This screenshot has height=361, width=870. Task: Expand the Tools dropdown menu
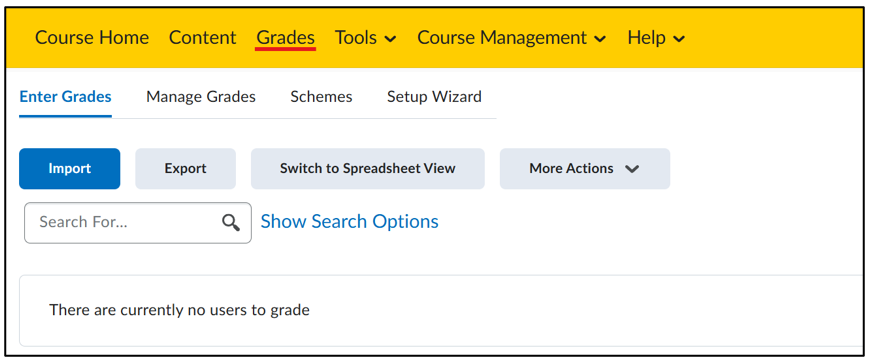tap(365, 38)
